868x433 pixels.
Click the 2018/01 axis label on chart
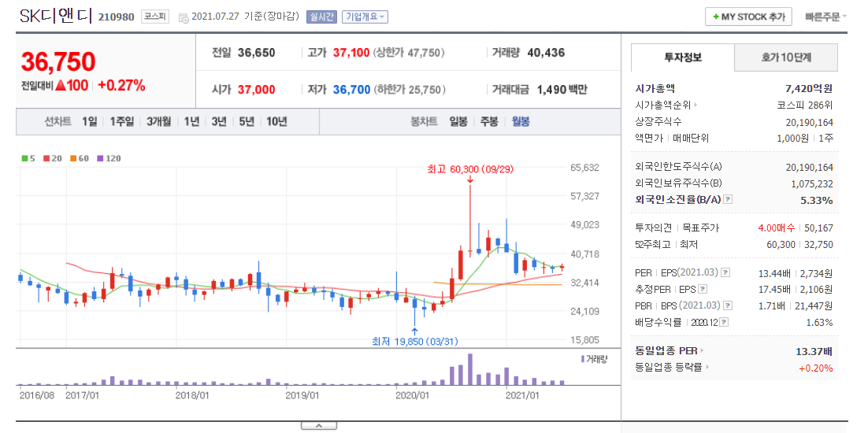[191, 395]
